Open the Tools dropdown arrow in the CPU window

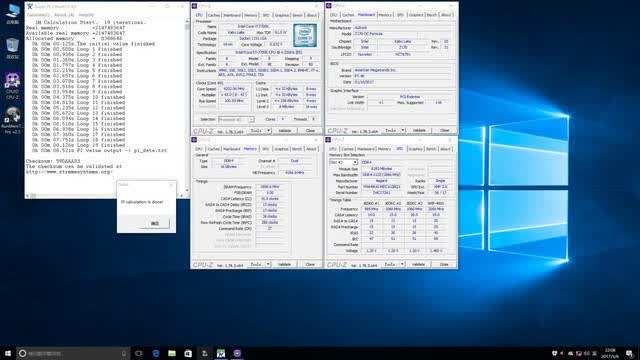(268, 131)
